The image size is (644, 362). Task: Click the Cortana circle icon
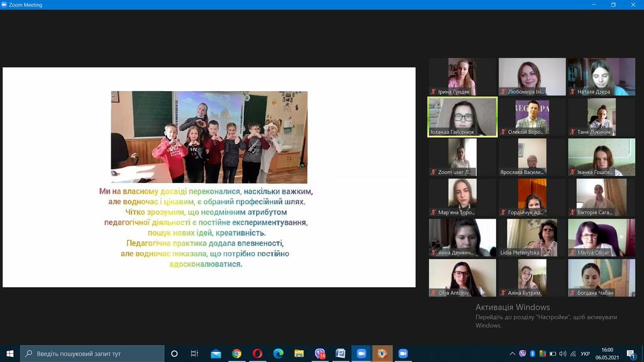174,353
